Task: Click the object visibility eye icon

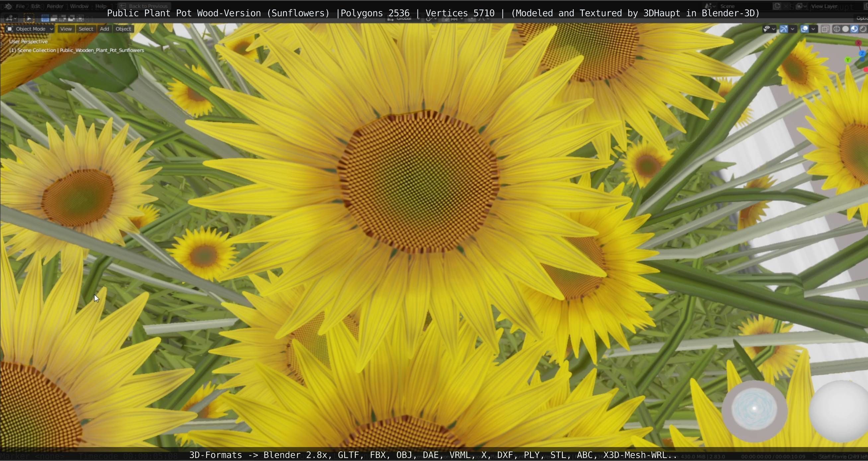Action: point(767,29)
